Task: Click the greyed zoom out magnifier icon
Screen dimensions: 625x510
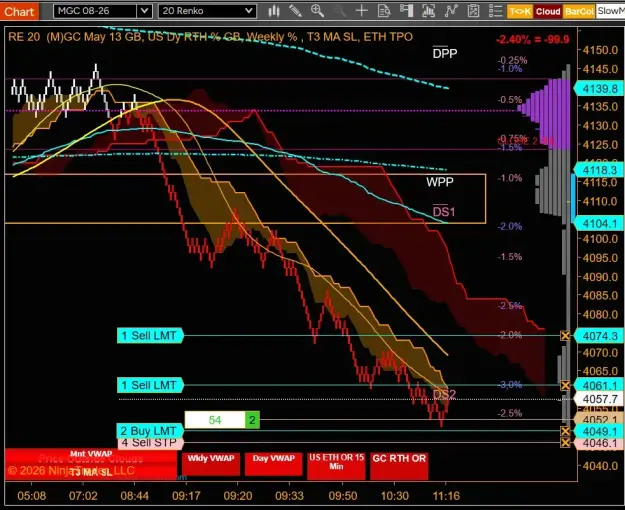Action: 340,11
